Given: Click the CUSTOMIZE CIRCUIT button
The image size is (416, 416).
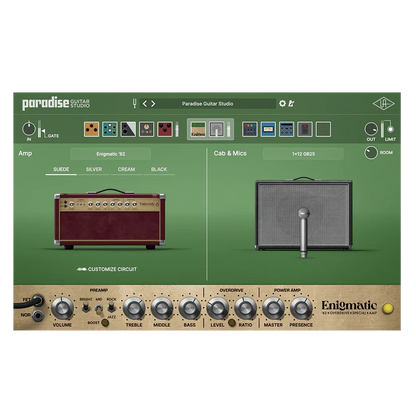Looking at the screenshot, I should (107, 269).
